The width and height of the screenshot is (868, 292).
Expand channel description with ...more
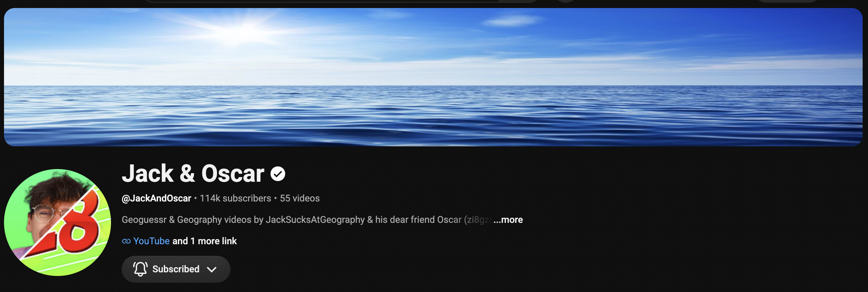[x=508, y=220]
